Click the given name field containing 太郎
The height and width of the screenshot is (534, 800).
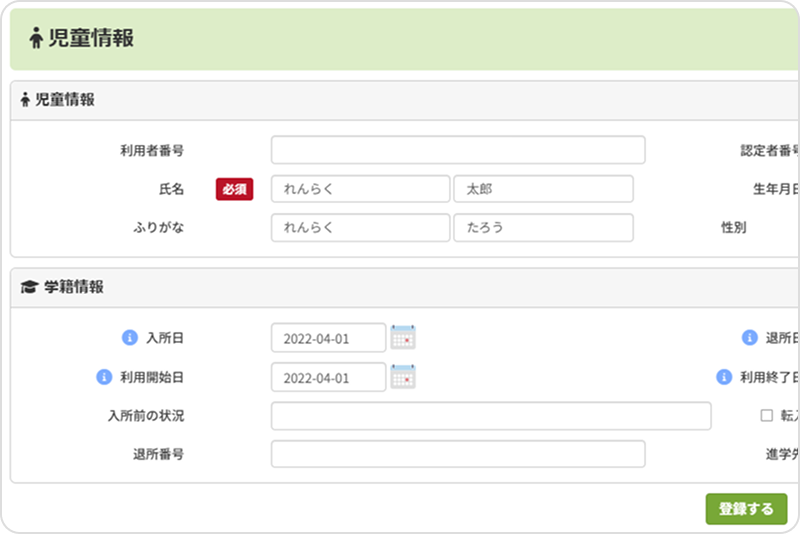(543, 189)
